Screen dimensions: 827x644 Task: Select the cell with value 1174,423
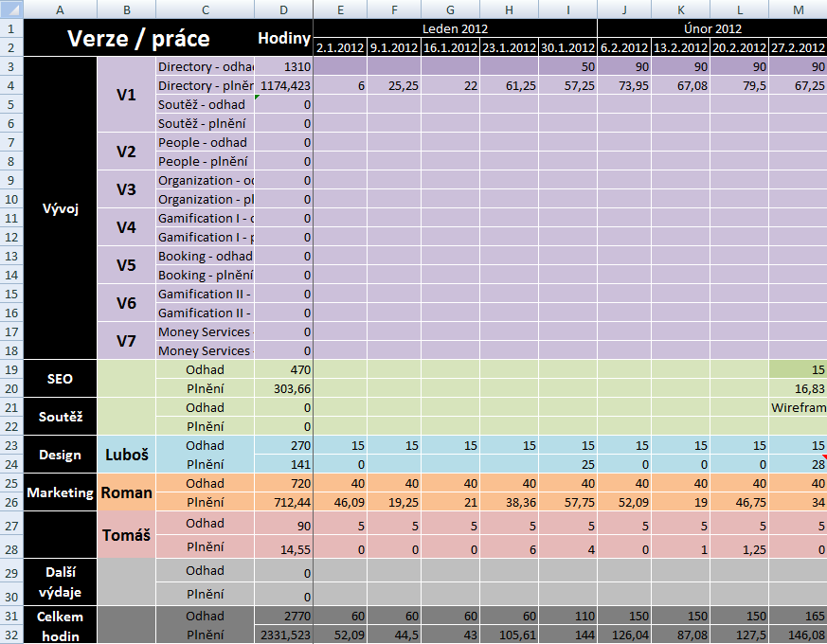coord(284,85)
